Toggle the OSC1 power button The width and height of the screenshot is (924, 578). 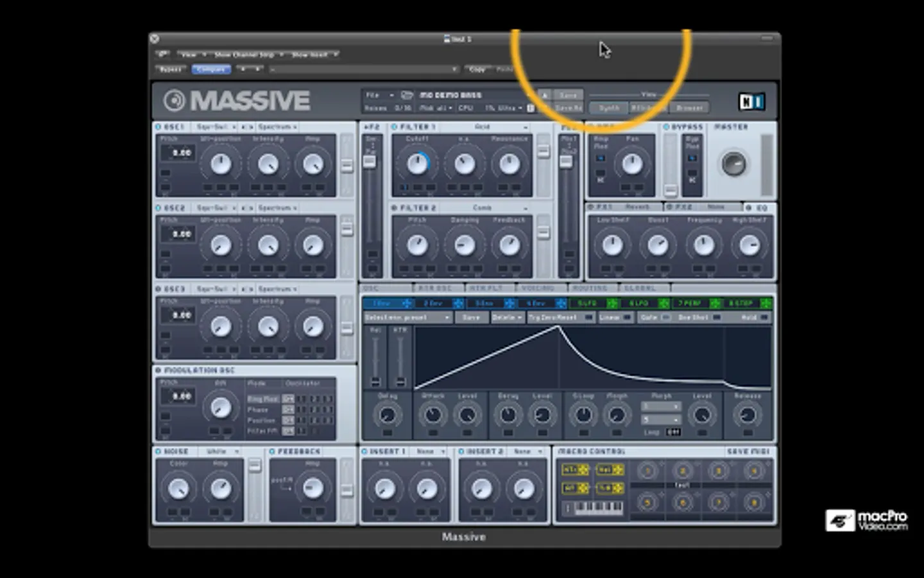pyautogui.click(x=158, y=127)
